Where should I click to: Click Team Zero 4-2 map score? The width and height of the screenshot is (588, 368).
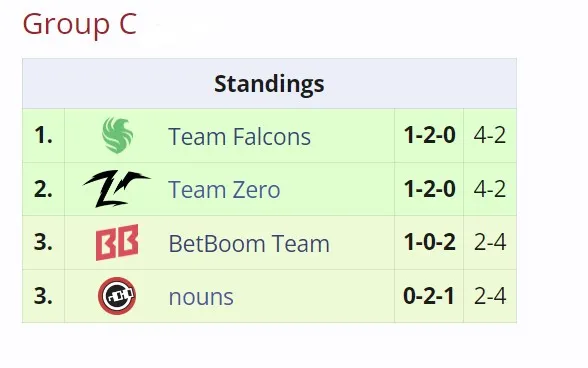(x=490, y=189)
